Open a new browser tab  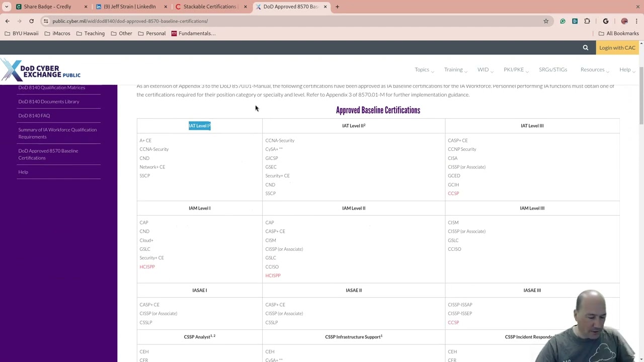coord(337,7)
